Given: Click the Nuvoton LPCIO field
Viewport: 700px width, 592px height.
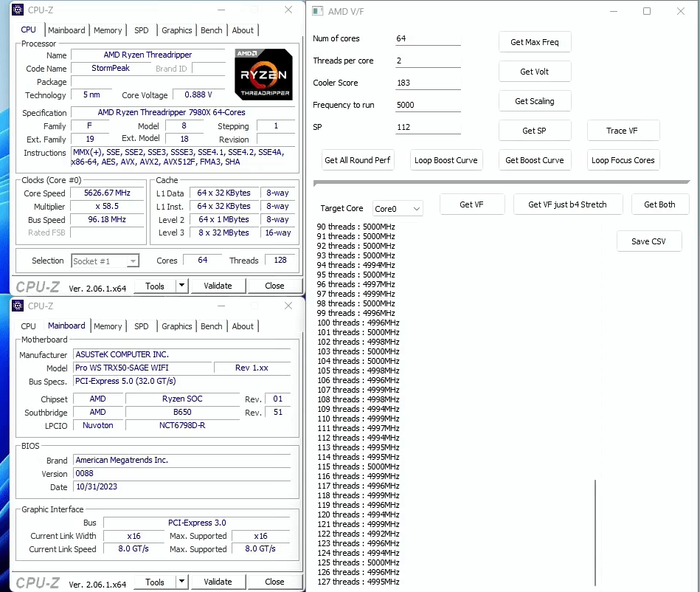Looking at the screenshot, I should [98, 425].
